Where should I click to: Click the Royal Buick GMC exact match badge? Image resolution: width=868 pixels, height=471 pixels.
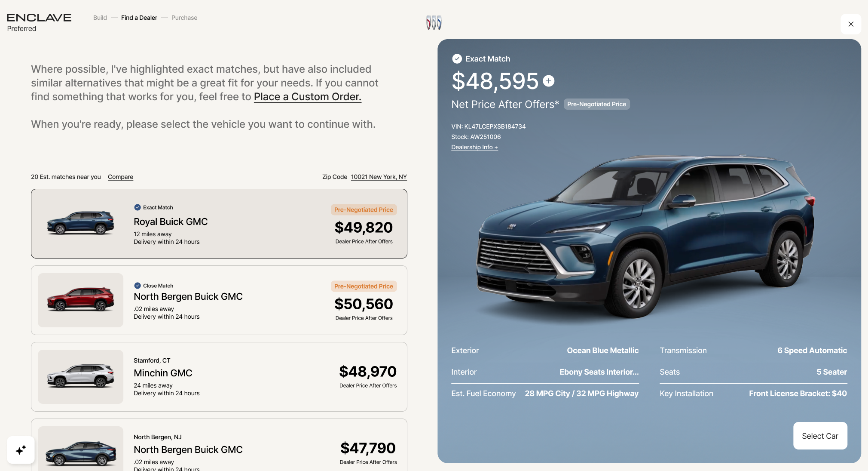(x=138, y=207)
